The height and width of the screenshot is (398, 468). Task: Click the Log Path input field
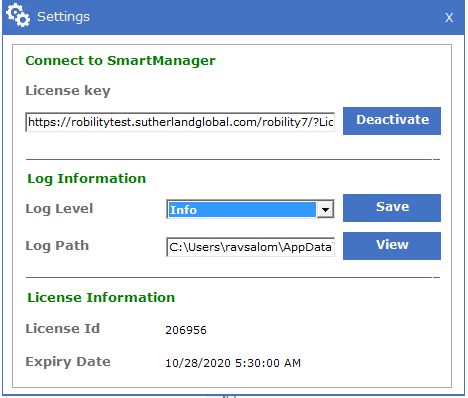pos(250,247)
